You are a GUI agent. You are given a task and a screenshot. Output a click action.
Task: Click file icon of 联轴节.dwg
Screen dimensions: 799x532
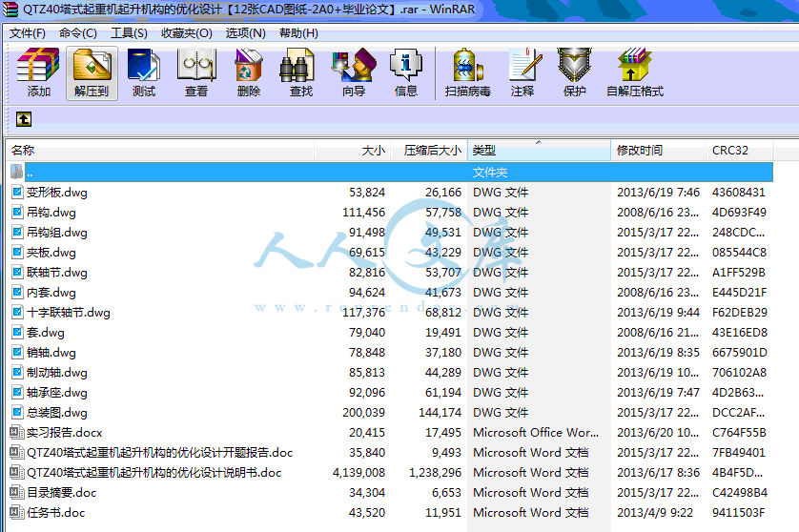pos(17,272)
